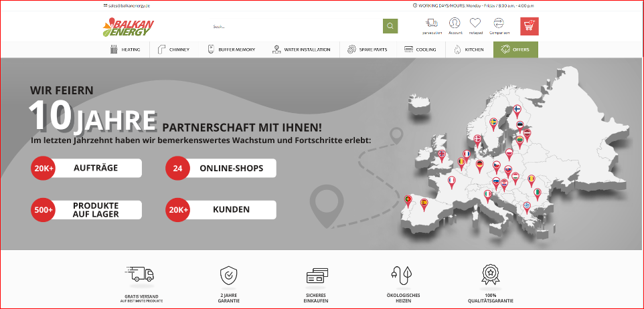Click the Gratis Versand truck icon

[x=139, y=274]
